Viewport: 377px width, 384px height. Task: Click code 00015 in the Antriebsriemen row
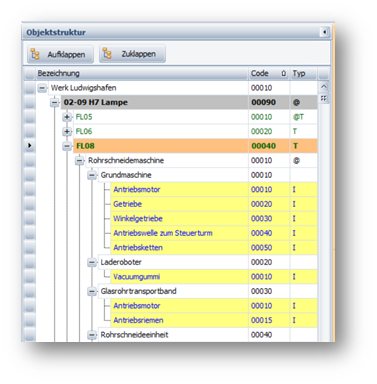pos(262,320)
